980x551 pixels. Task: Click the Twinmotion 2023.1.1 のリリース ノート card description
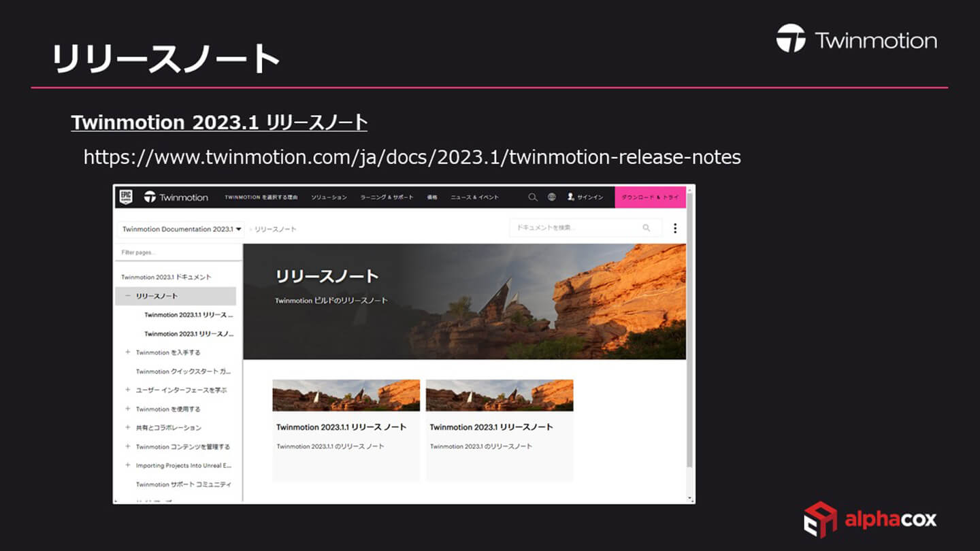click(330, 446)
